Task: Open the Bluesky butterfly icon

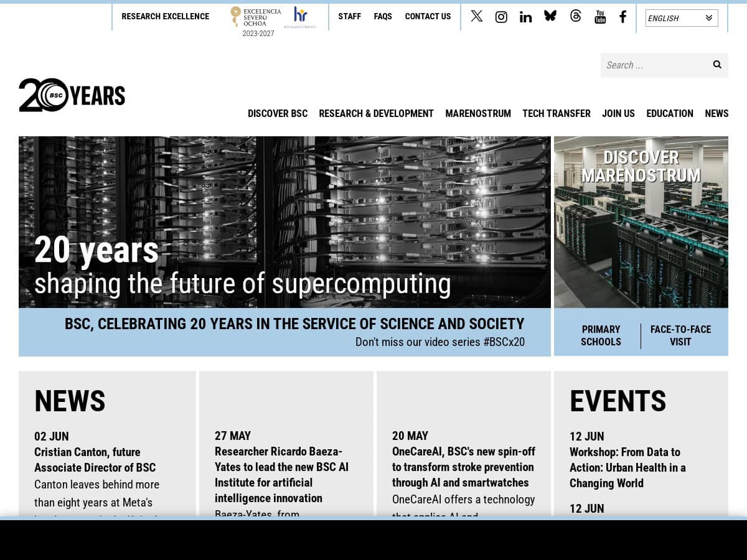Action: (x=550, y=16)
